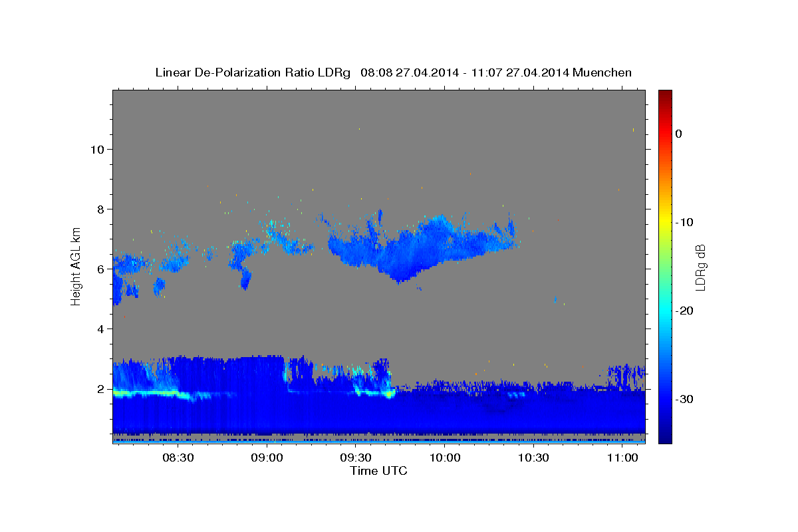Click the plot title mentioning Muenchen
The width and height of the screenshot is (798, 532).
pos(393,72)
